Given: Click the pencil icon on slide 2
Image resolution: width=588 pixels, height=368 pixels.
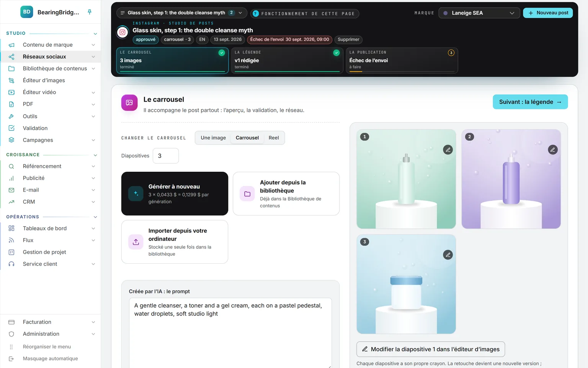Looking at the screenshot, I should [x=552, y=149].
